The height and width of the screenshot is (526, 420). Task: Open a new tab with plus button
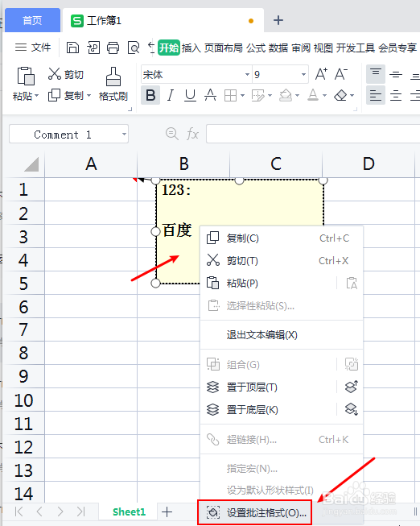click(x=278, y=20)
